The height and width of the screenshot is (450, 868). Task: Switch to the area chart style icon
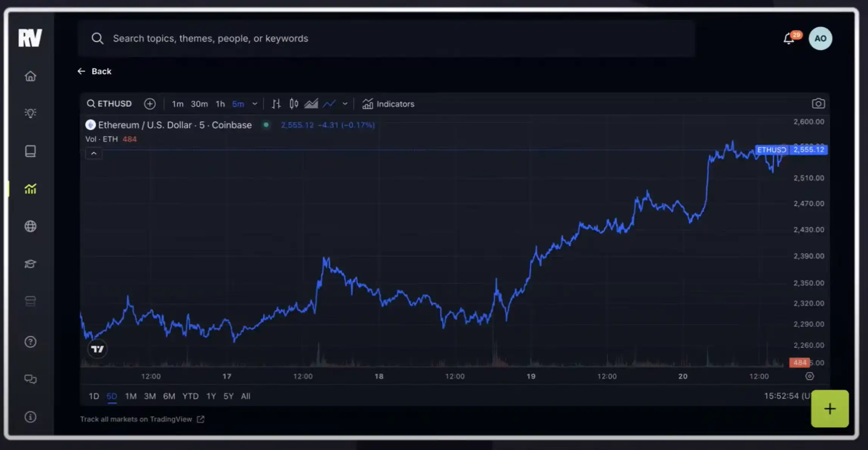click(311, 104)
